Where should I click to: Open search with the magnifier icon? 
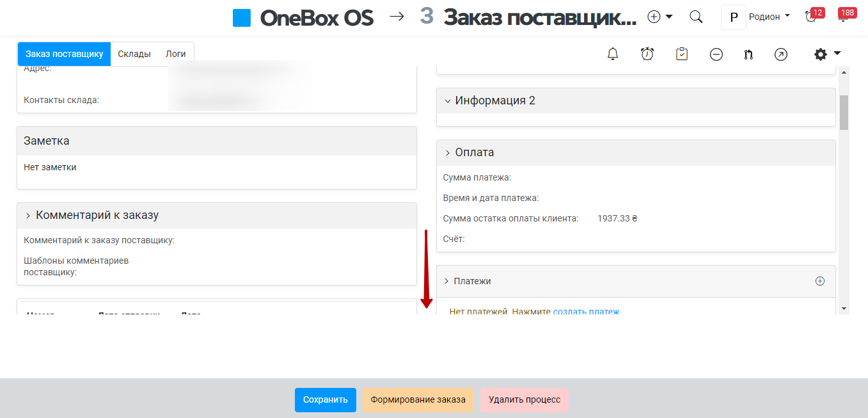[x=696, y=17]
